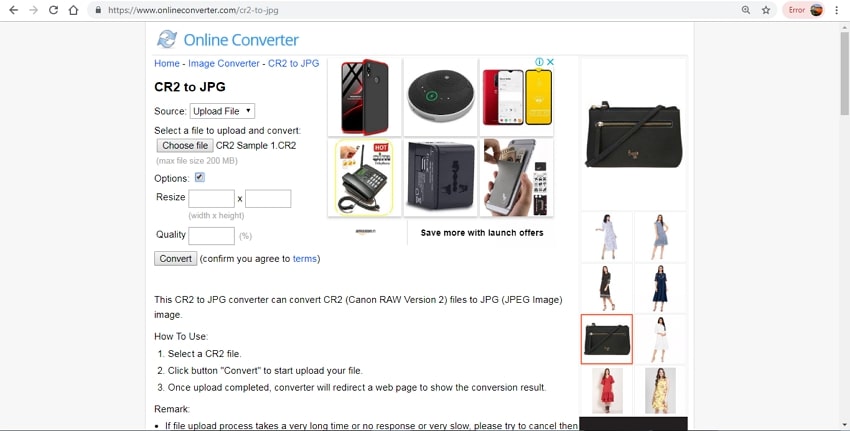This screenshot has width=850, height=431.
Task: Click the browser back arrow
Action: (14, 10)
